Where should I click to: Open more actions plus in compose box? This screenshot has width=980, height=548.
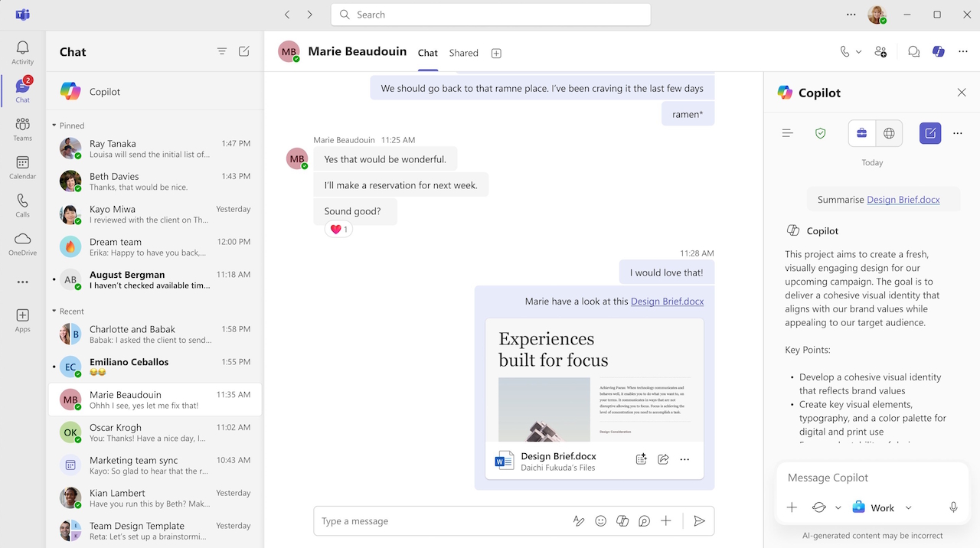click(666, 521)
